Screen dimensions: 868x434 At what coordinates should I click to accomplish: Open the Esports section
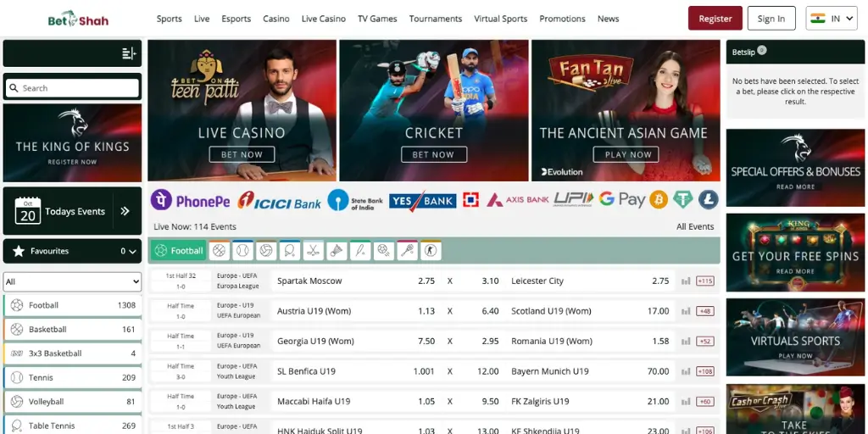point(236,19)
